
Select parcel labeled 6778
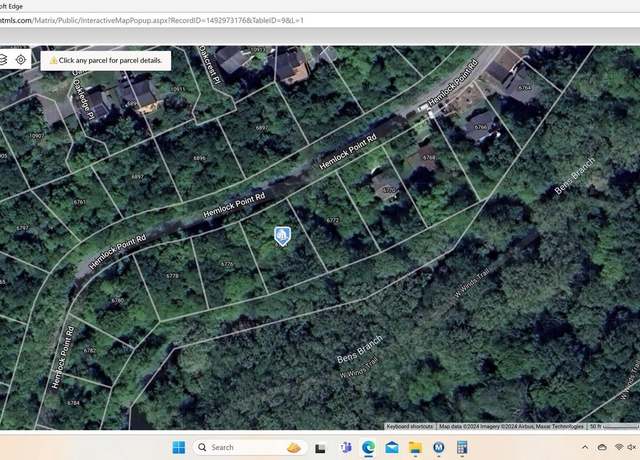tap(172, 276)
